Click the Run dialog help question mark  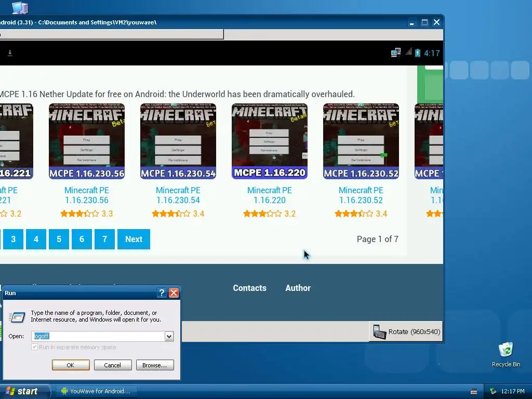162,293
